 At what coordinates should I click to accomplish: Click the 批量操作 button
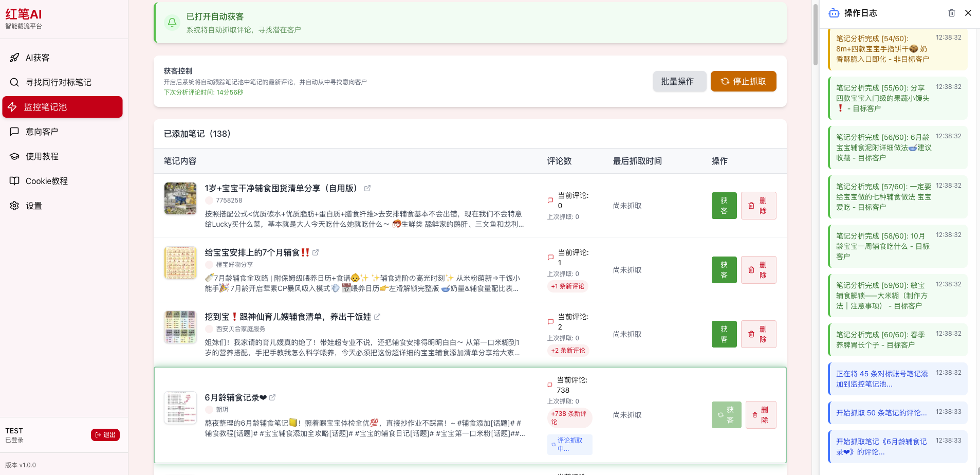(679, 81)
